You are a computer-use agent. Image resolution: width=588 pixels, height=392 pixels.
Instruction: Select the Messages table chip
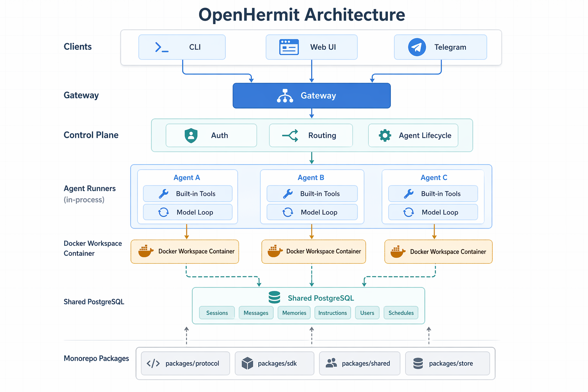tap(256, 313)
